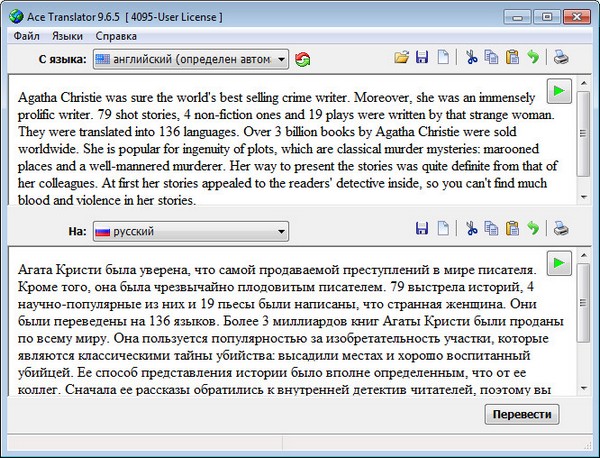600x458 pixels.
Task: Open the Справка menu
Action: 116,36
